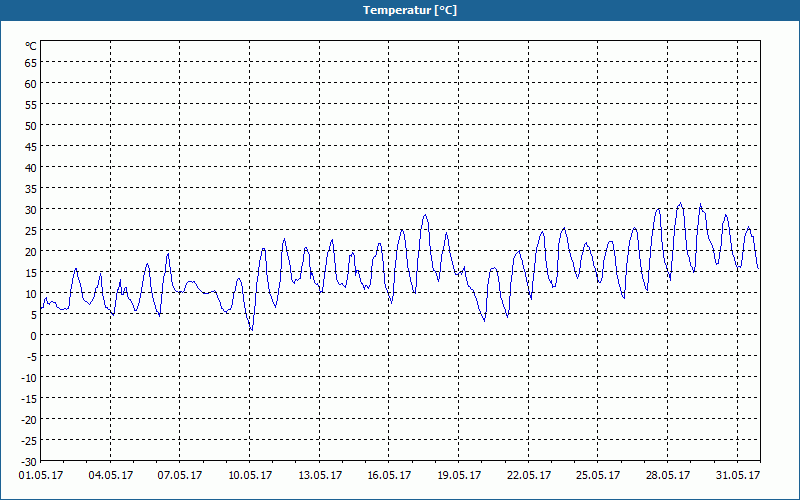Click the 30 value on the temperature axis
Screen dimensions: 800x500
tap(31, 210)
